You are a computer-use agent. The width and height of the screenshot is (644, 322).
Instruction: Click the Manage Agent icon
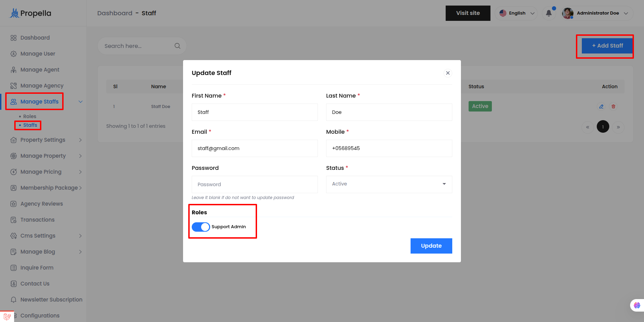tap(14, 70)
